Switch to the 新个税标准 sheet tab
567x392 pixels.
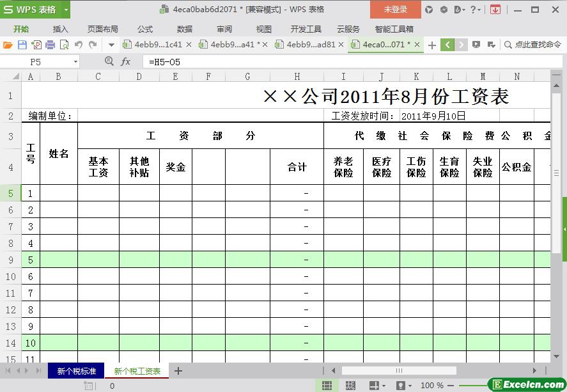(x=76, y=371)
